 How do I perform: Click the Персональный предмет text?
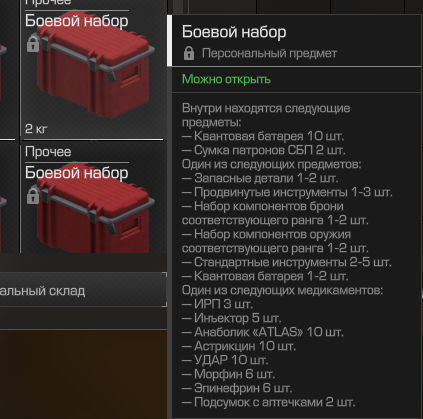point(269,53)
